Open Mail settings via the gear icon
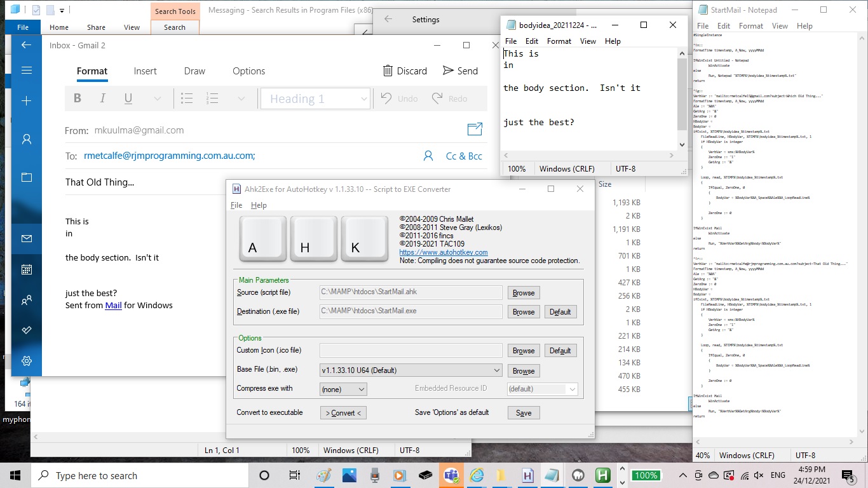This screenshot has width=868, height=488. click(27, 361)
